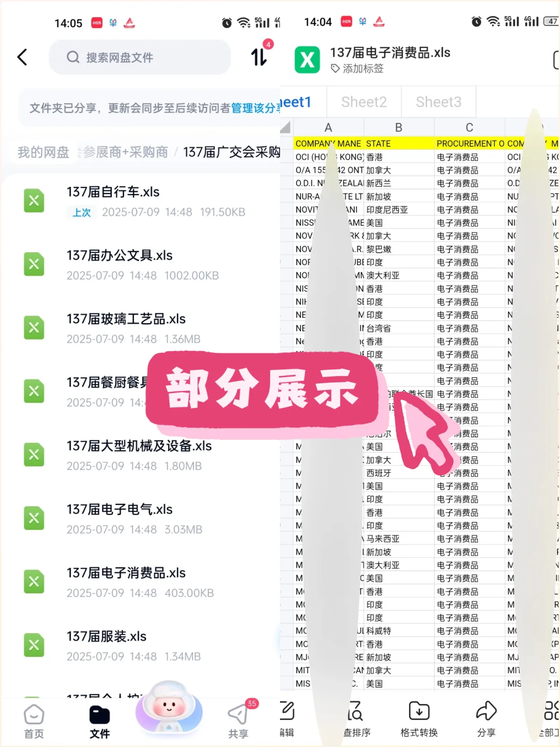Select the 首页 home icon in bottom nav
Image resolution: width=560 pixels, height=747 pixels.
coord(33,720)
